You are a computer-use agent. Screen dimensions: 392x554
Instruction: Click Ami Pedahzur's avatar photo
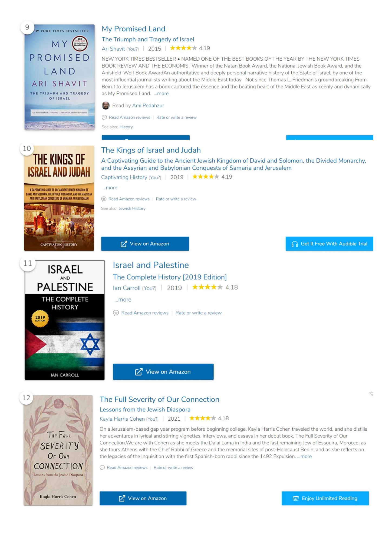click(x=106, y=105)
